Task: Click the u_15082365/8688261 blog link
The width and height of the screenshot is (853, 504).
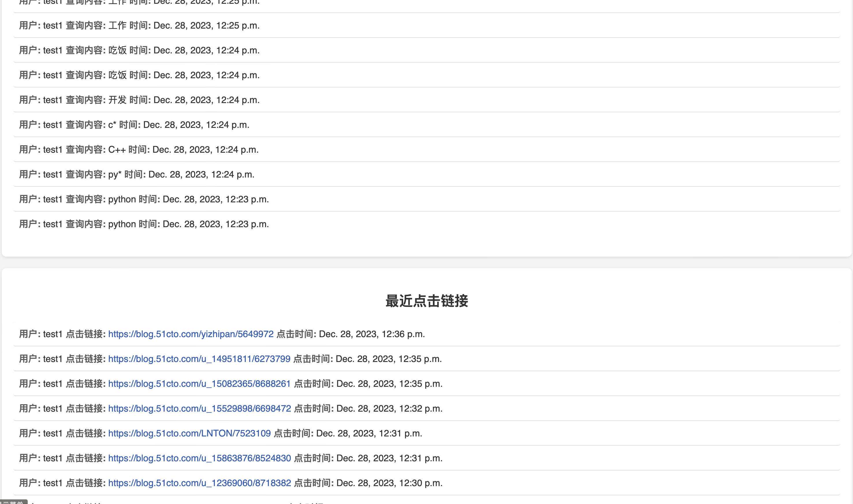Action: [200, 383]
